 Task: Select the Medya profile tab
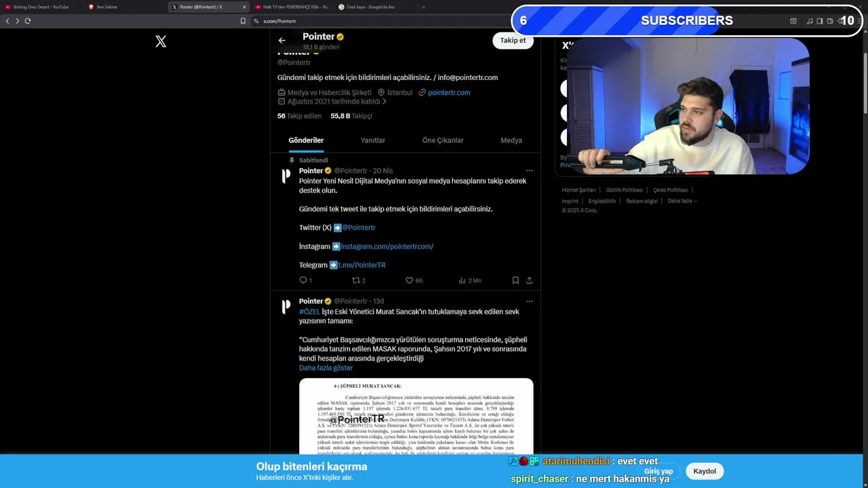click(511, 140)
